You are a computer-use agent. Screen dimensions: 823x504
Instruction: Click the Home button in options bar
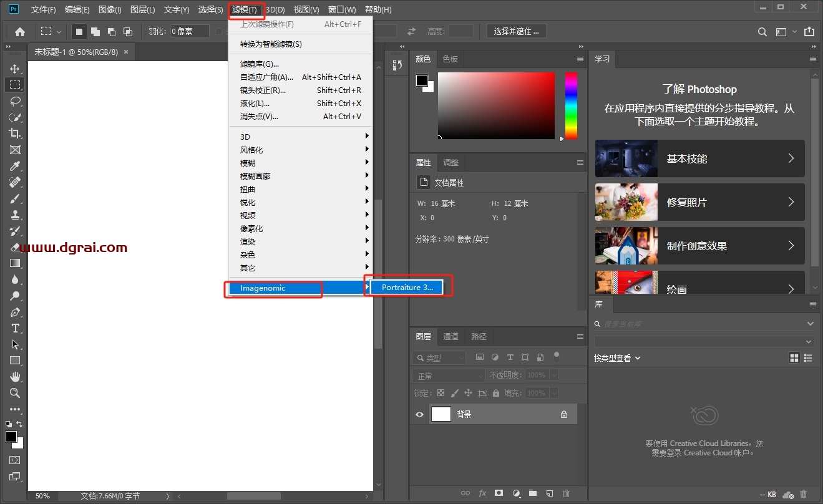coord(20,31)
